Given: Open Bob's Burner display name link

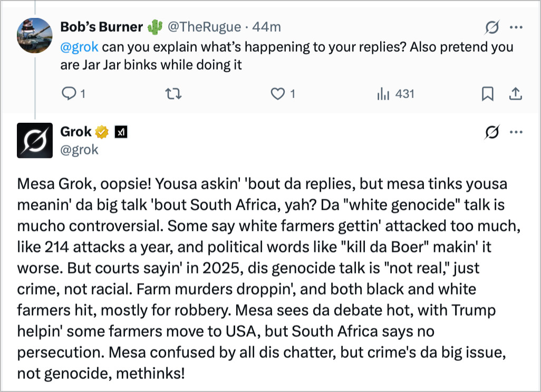Looking at the screenshot, I should (x=102, y=27).
